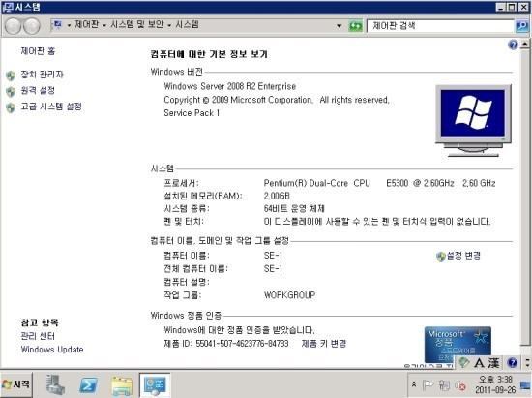532x398 pixels.
Task: Open 고급 시스템 설정 link
Action: 51,107
